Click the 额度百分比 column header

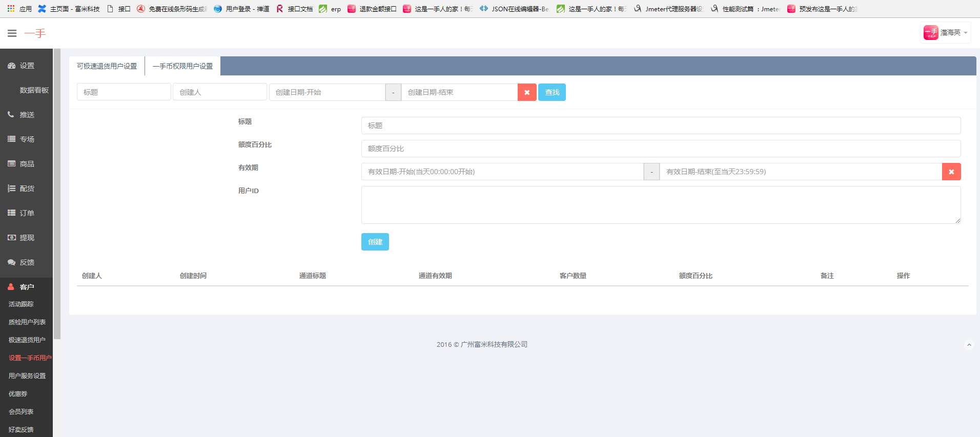click(x=696, y=276)
